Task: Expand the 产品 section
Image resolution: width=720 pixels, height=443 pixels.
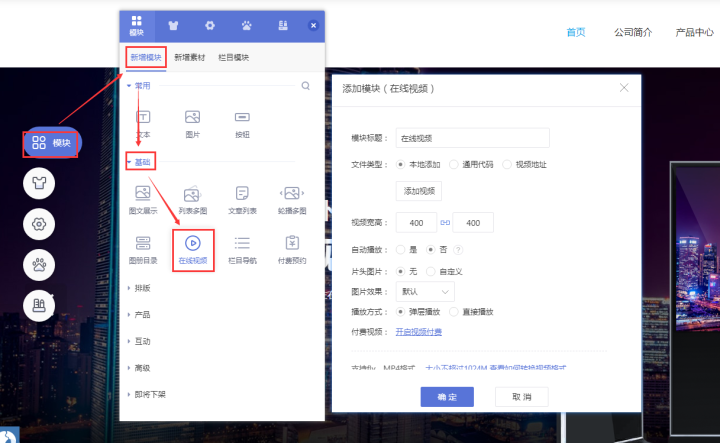Action: coord(139,315)
